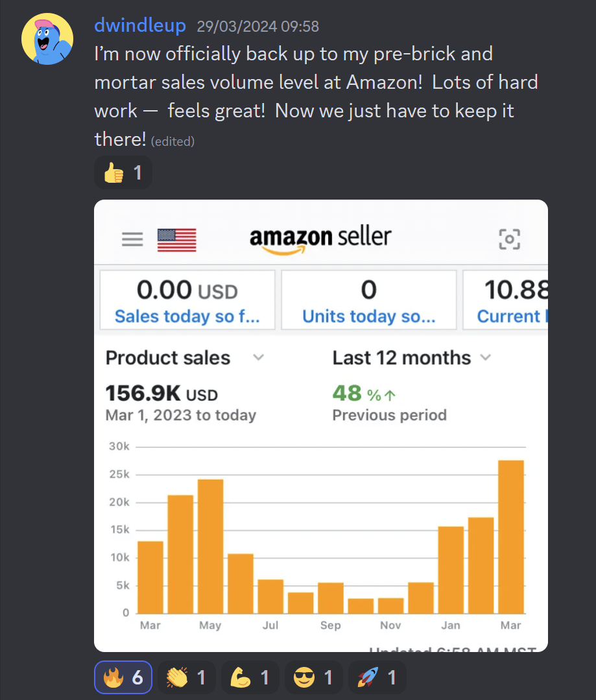Image resolution: width=596 pixels, height=700 pixels.
Task: Click the message timestamp 29/03/2024 09:58
Action: [257, 27]
